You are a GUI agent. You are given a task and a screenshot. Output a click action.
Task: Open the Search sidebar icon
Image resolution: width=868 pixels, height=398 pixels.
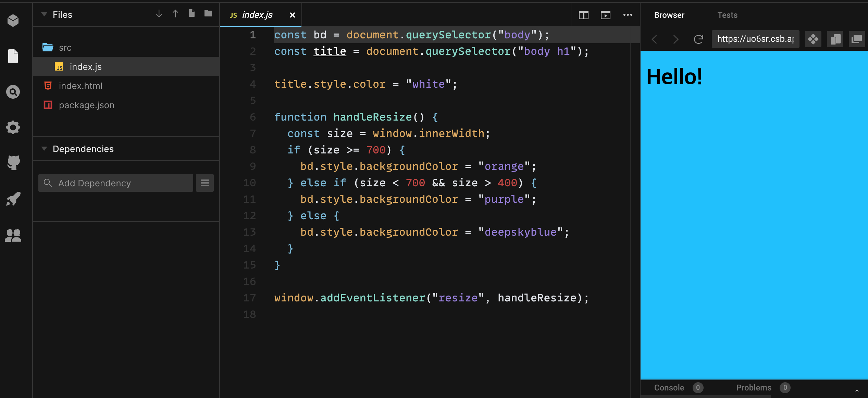click(x=13, y=92)
